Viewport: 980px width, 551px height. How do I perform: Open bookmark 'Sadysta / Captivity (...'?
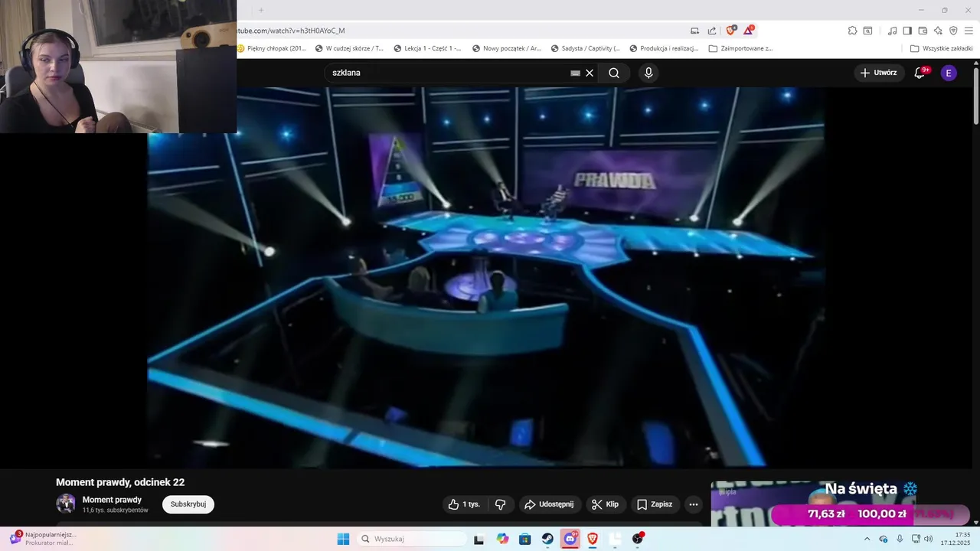point(585,48)
